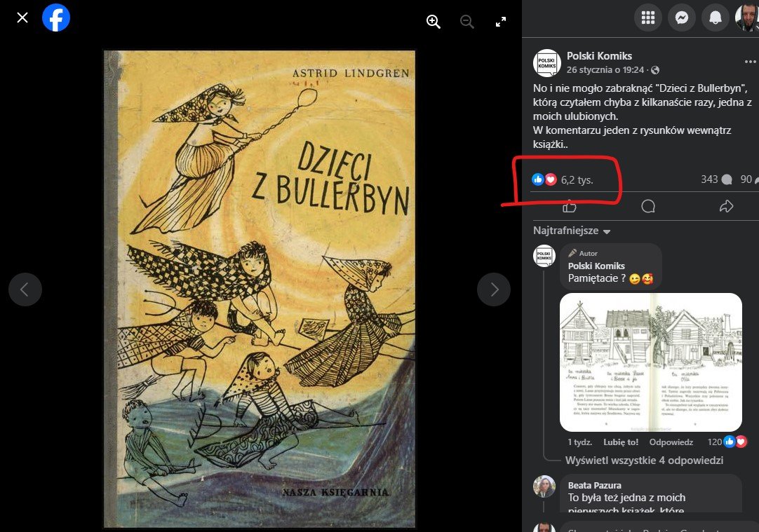759x532 pixels.
Task: Click the comment's 1 tydz. timestamp
Action: (x=580, y=442)
